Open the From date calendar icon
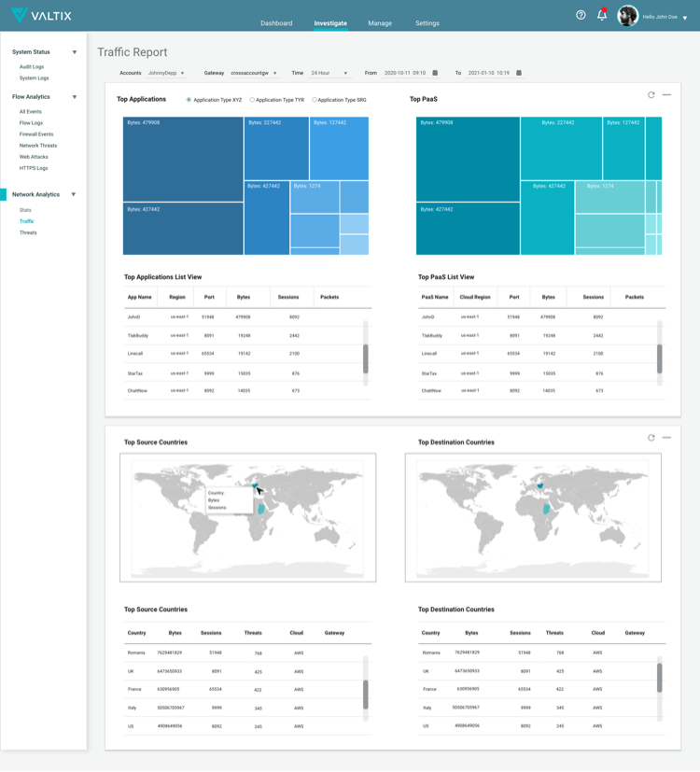 (435, 73)
